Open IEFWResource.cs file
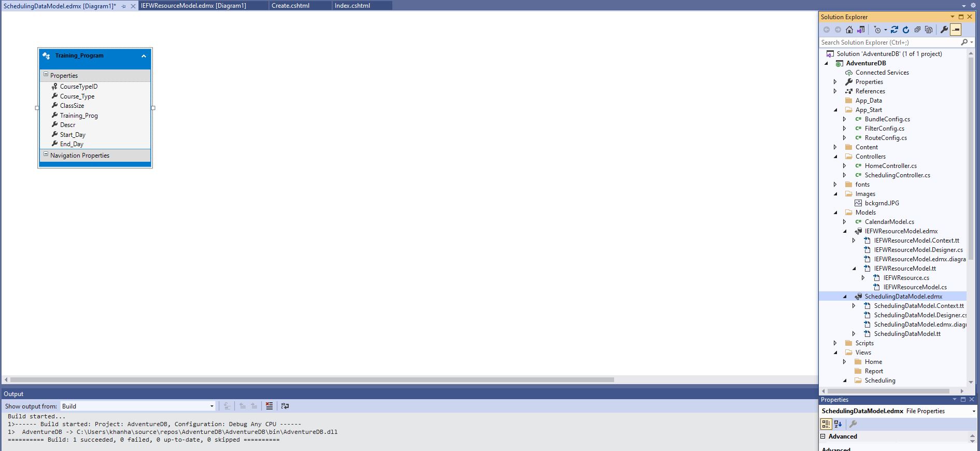 [x=906, y=278]
